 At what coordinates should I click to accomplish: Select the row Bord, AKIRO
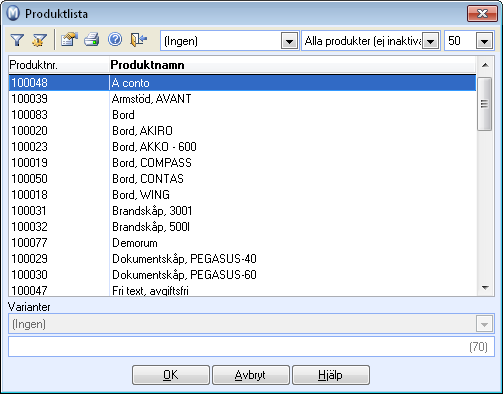pyautogui.click(x=242, y=131)
